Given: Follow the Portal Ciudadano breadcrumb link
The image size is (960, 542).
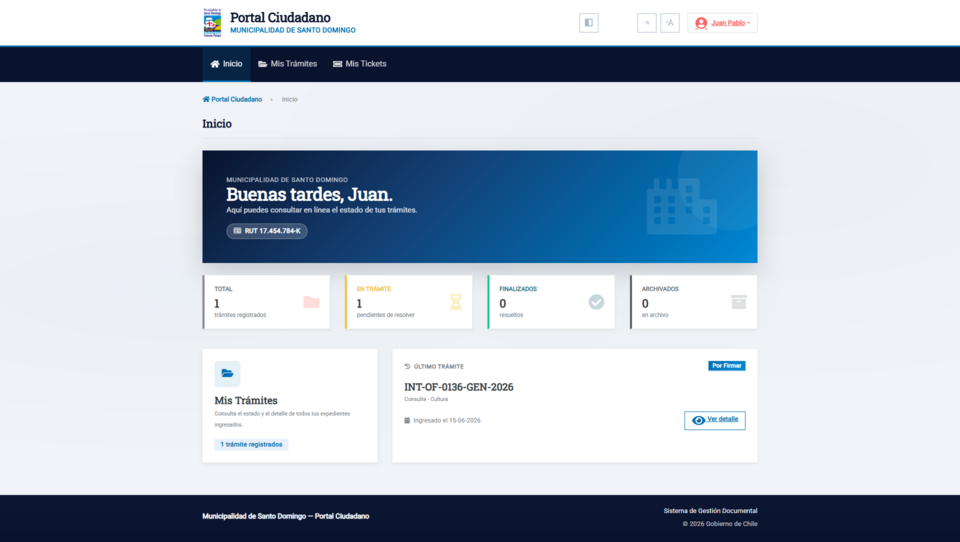Looking at the screenshot, I should click(x=232, y=99).
